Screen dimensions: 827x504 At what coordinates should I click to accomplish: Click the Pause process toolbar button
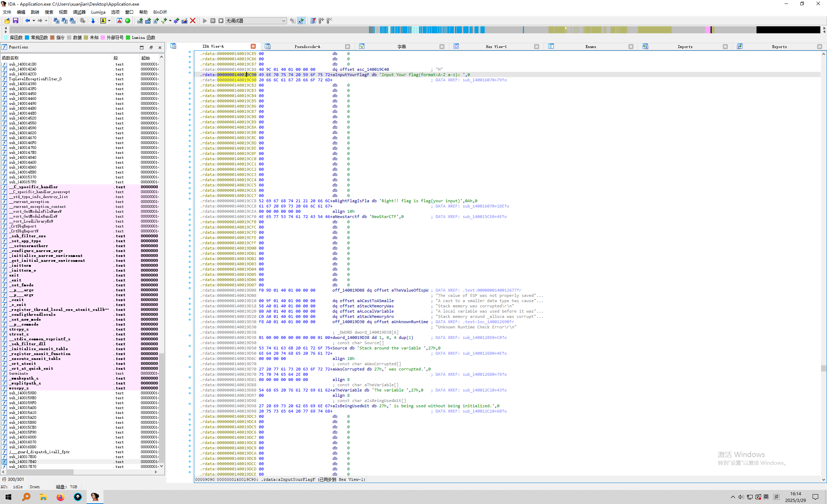click(213, 21)
